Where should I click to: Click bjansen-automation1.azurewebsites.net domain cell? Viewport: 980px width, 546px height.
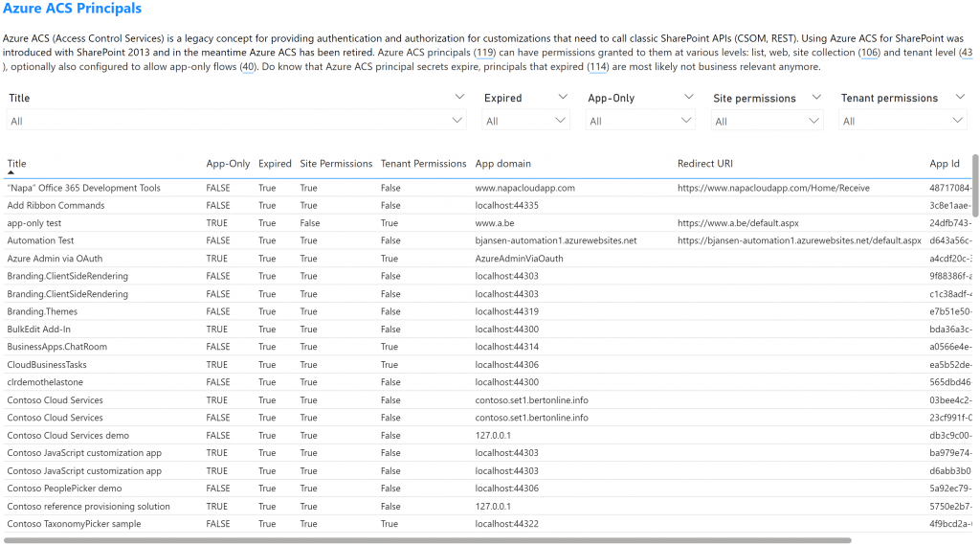point(556,240)
